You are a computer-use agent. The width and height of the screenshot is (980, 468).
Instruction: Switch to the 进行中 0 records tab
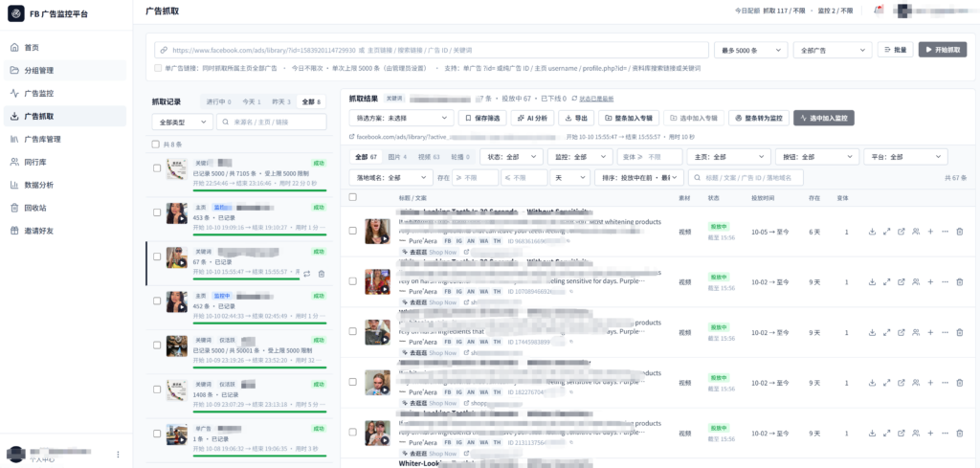[x=219, y=101]
